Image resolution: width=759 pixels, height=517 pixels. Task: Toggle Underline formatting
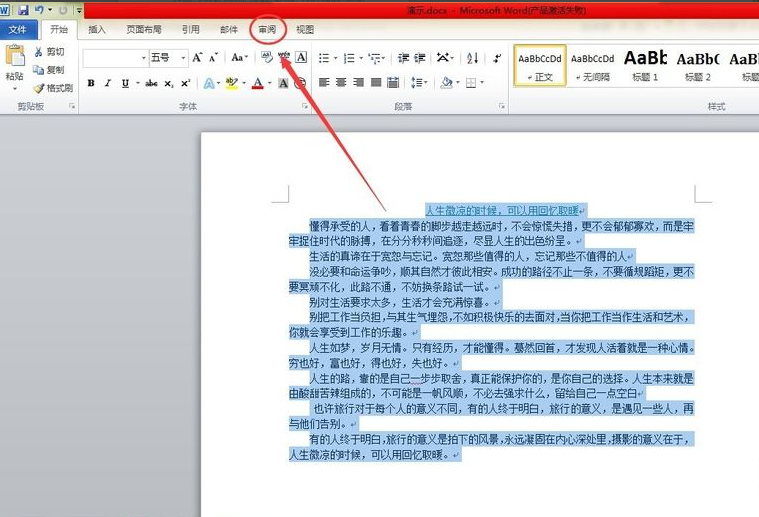click(125, 83)
